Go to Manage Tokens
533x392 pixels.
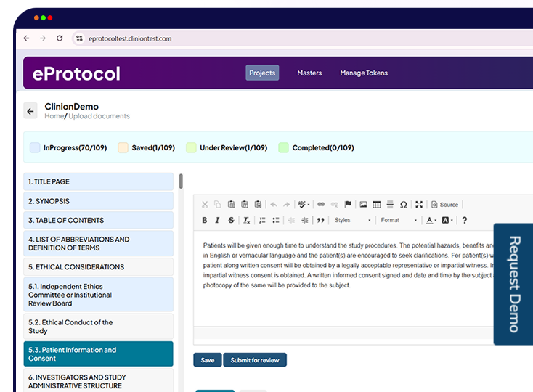(x=364, y=73)
